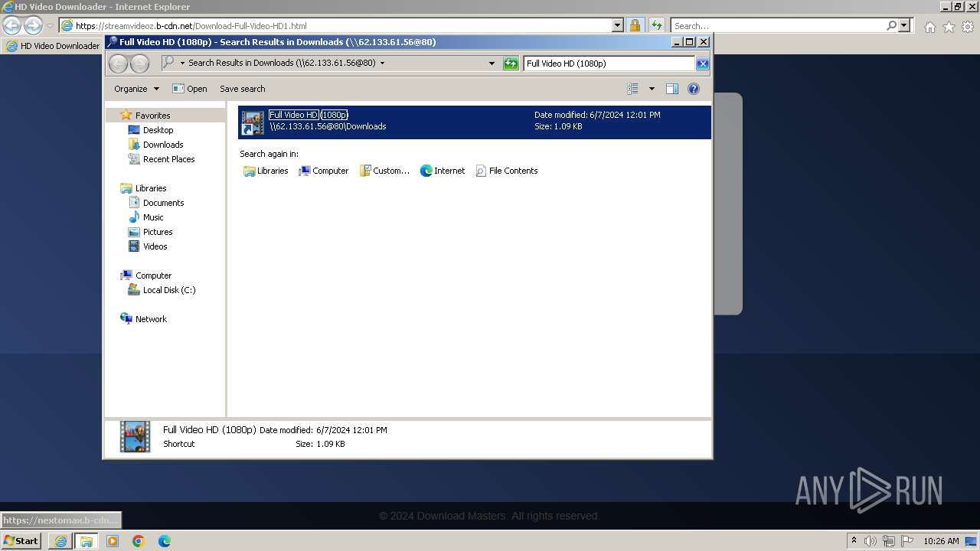Open the IE address bar dropdown
The width and height of the screenshot is (980, 551).
(618, 25)
